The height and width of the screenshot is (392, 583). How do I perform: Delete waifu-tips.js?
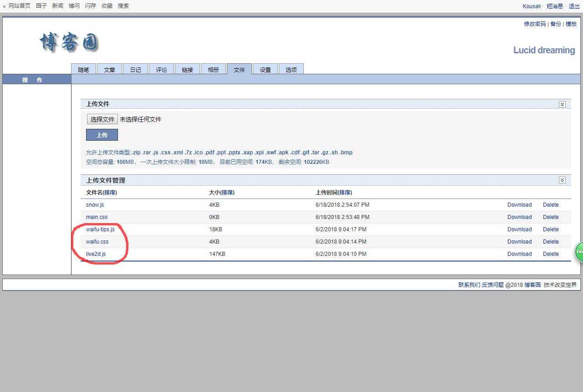(x=551, y=229)
